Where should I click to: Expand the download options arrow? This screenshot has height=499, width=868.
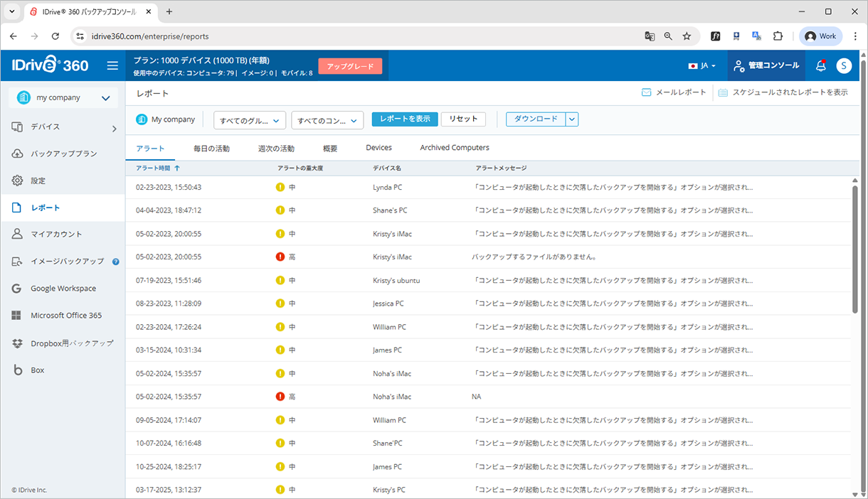click(x=572, y=119)
